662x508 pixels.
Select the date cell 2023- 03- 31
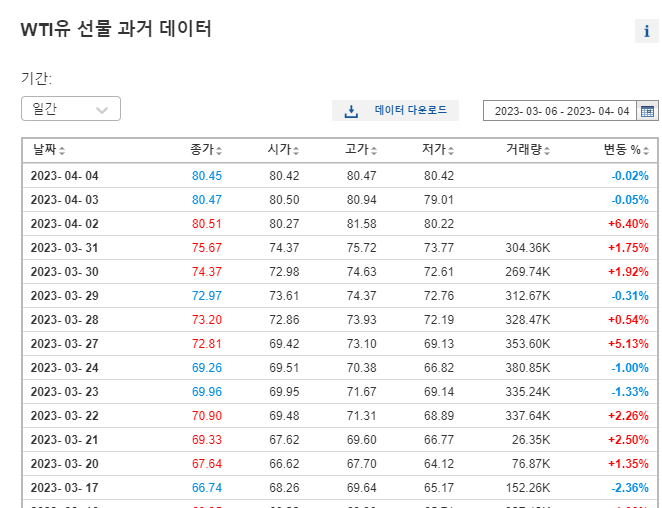pyautogui.click(x=65, y=248)
